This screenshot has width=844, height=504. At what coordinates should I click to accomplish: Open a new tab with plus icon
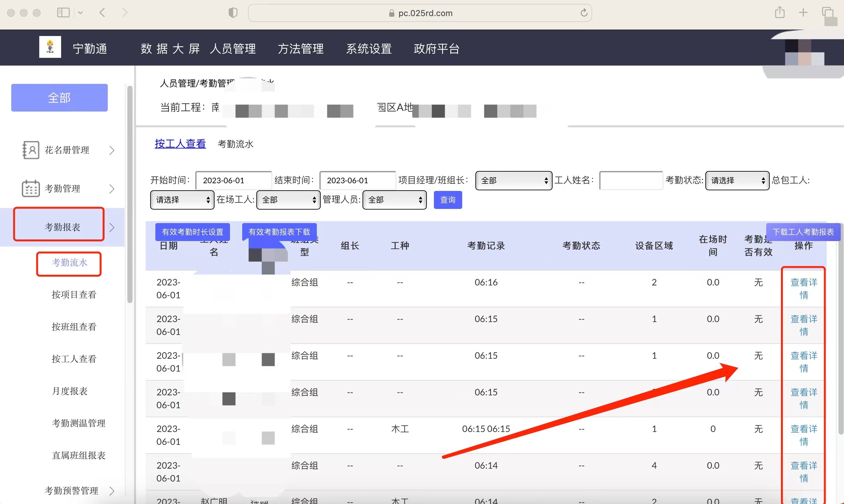[803, 13]
